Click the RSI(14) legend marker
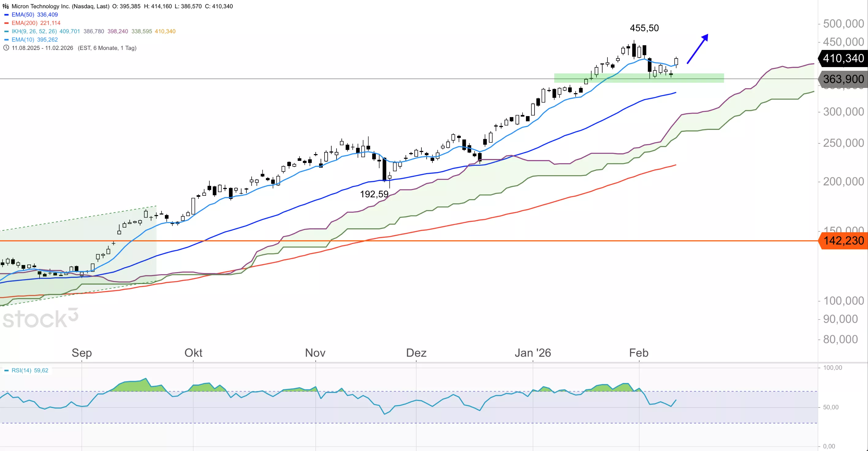The width and height of the screenshot is (868, 451). pyautogui.click(x=6, y=370)
